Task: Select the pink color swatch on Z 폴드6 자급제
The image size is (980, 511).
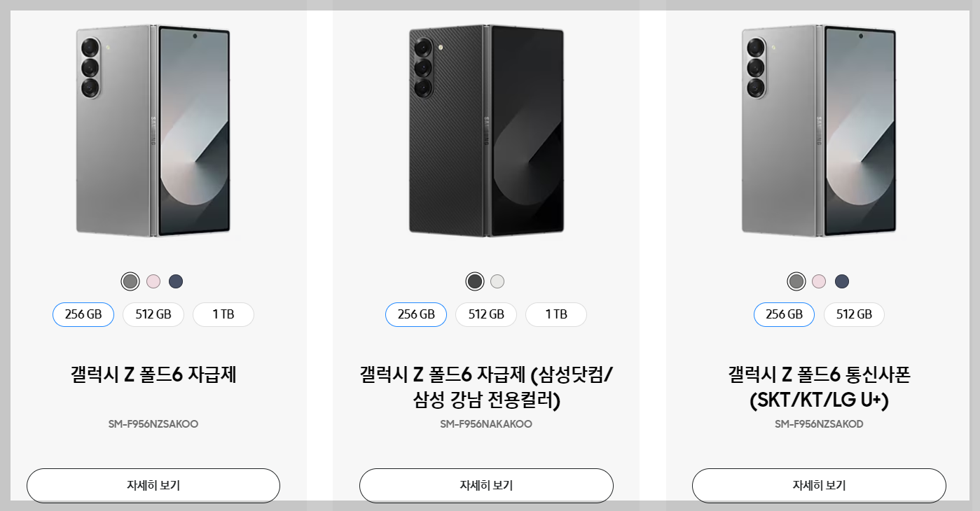Action: click(x=153, y=281)
